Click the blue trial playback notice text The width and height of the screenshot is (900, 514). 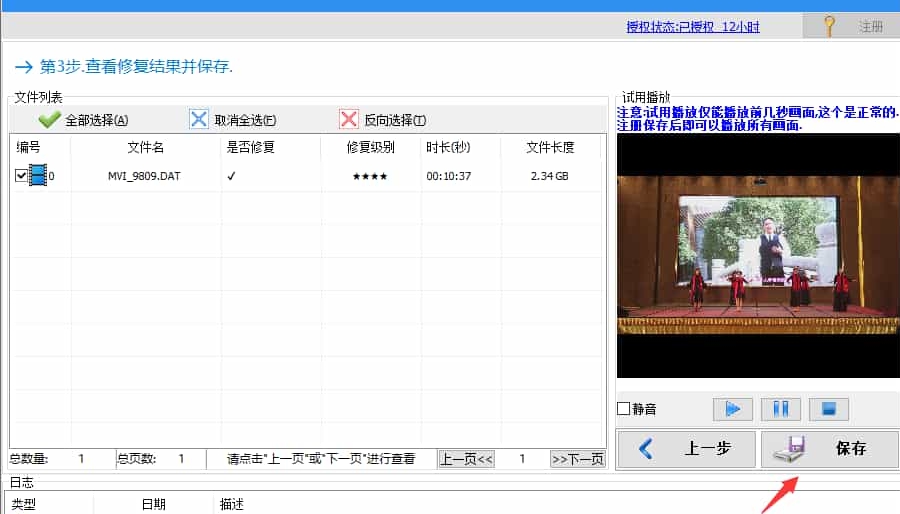[x=758, y=119]
